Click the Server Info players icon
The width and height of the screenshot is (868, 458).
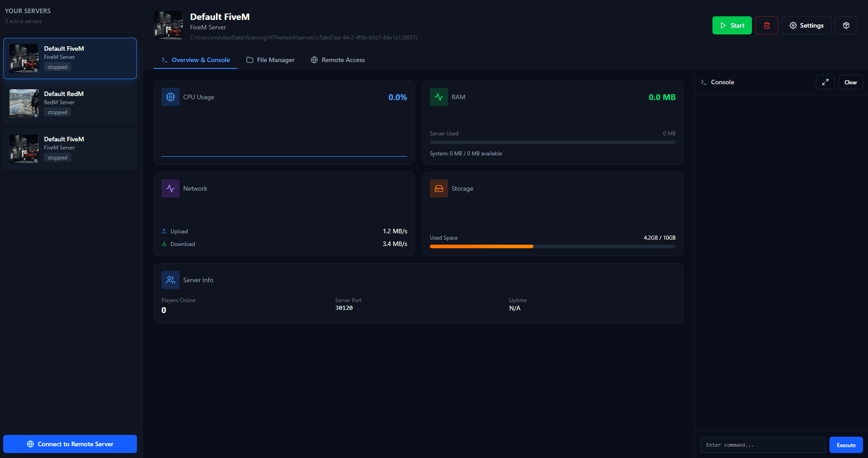click(170, 280)
